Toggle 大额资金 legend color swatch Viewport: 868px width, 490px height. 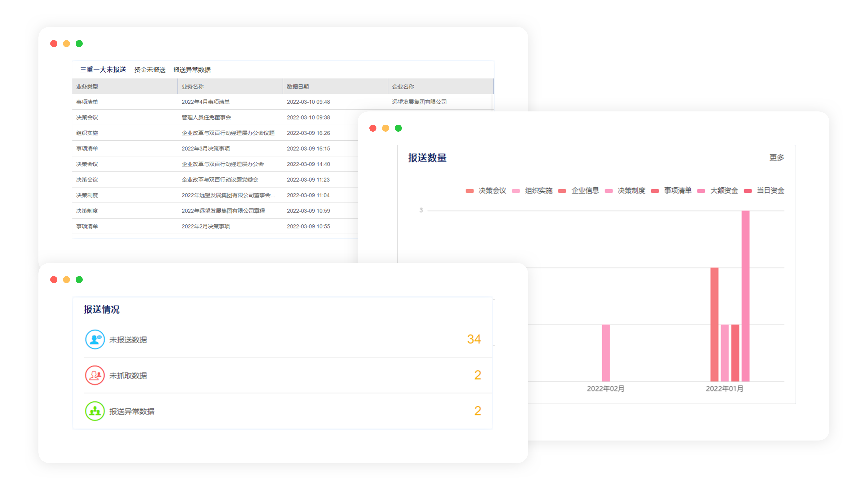tap(701, 191)
